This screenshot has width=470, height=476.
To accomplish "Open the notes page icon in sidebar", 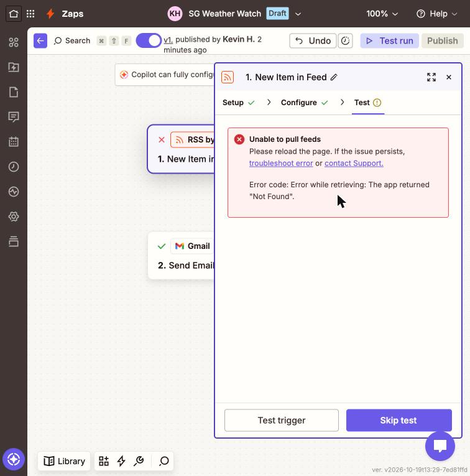I will point(14,92).
